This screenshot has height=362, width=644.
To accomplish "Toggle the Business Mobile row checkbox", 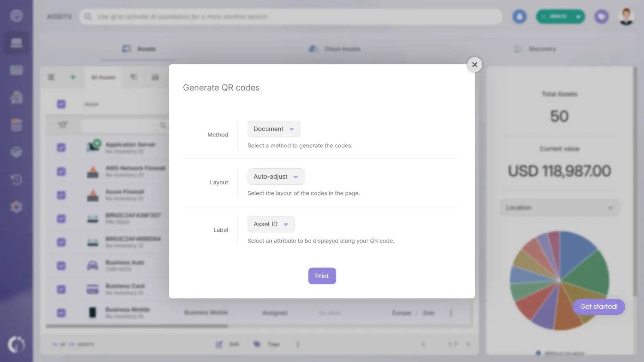I will tap(61, 312).
